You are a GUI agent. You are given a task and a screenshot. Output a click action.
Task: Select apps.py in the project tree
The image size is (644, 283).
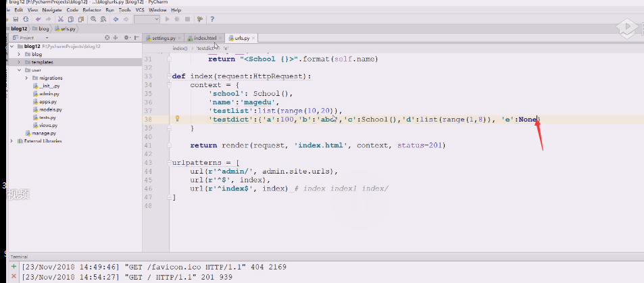coord(45,102)
